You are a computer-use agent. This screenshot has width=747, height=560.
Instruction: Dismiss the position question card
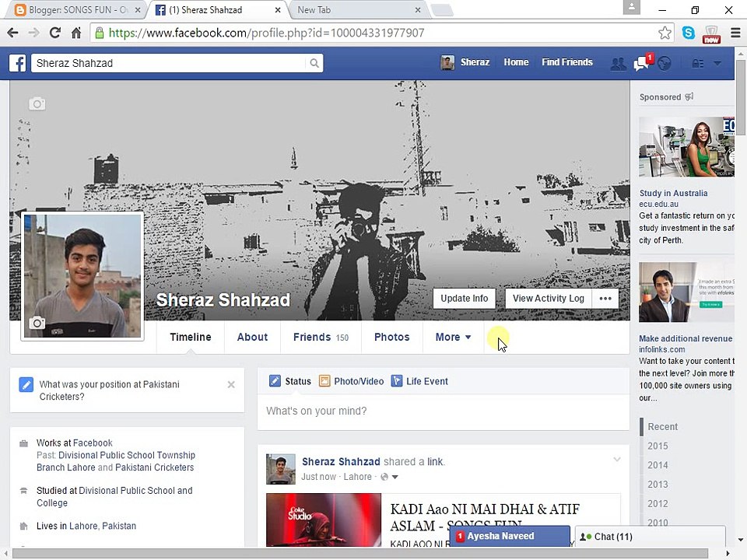[231, 384]
